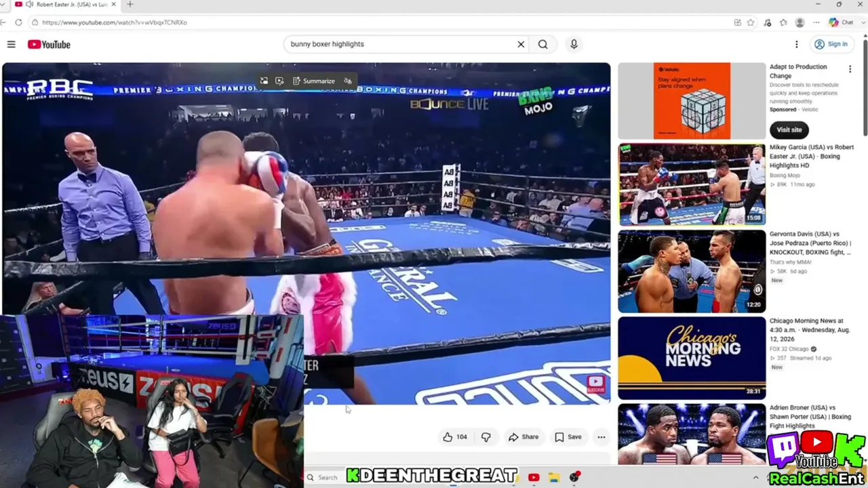Image resolution: width=868 pixels, height=488 pixels.
Task: Open YouTube settings three-dot menu
Action: 796,44
